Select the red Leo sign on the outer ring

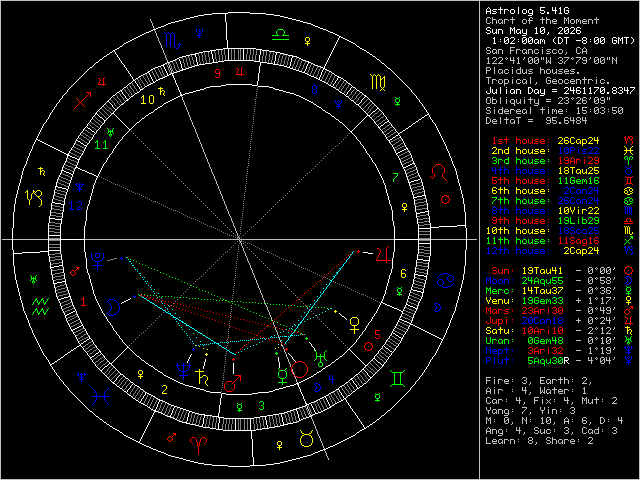[x=439, y=173]
